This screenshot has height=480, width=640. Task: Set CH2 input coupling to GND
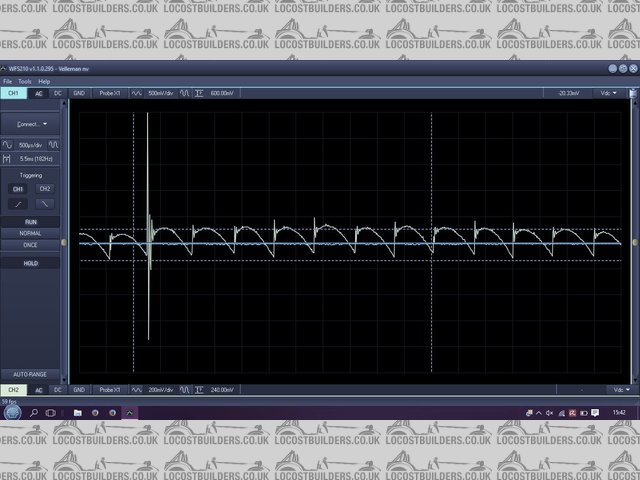pos(79,389)
